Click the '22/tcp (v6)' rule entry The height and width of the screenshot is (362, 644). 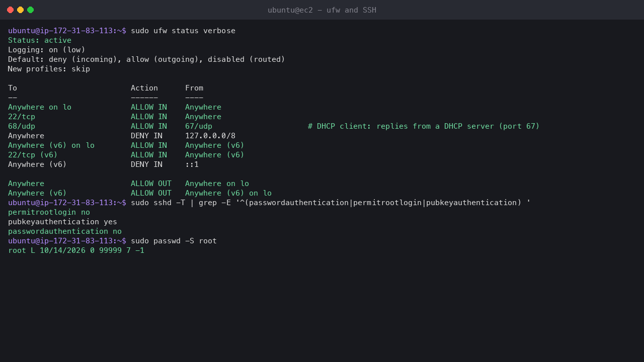[x=33, y=155]
